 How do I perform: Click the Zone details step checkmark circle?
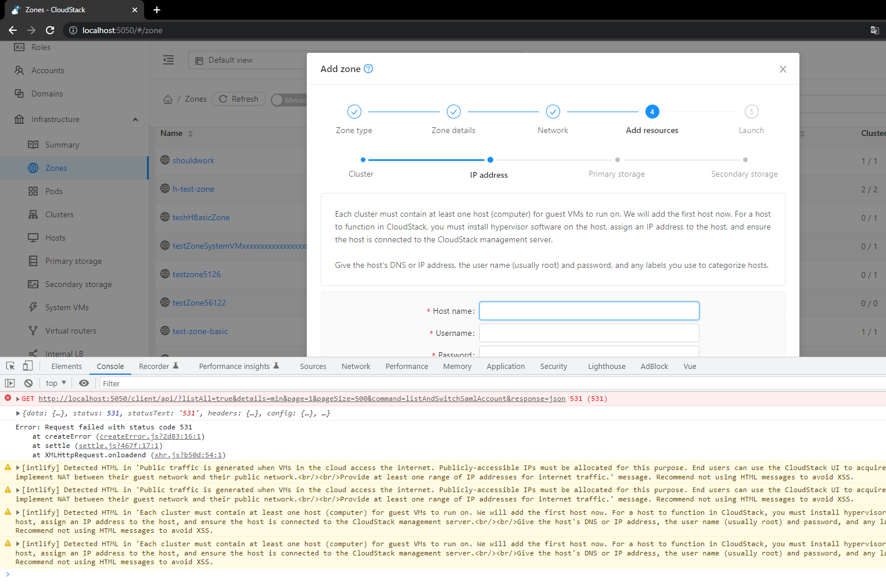(x=454, y=112)
